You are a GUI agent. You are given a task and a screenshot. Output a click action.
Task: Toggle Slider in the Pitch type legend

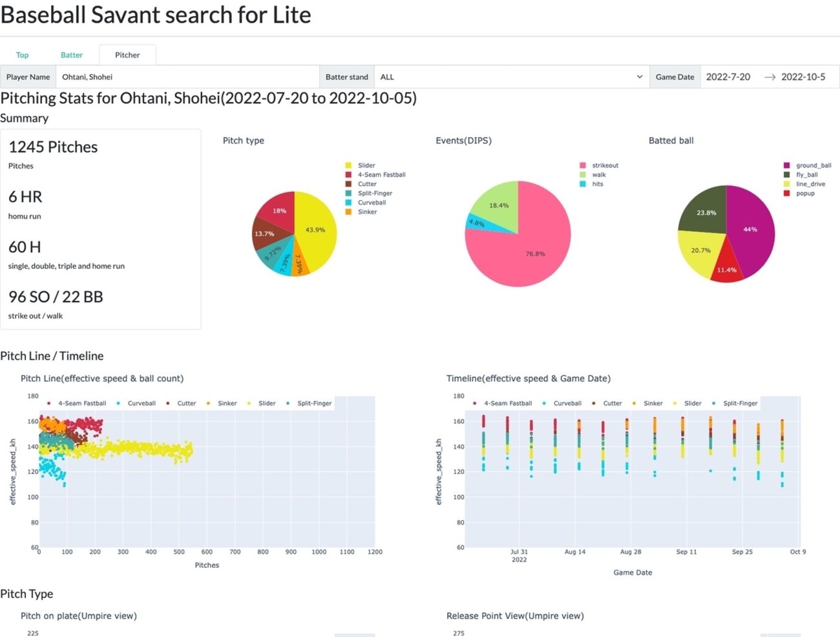tap(361, 165)
